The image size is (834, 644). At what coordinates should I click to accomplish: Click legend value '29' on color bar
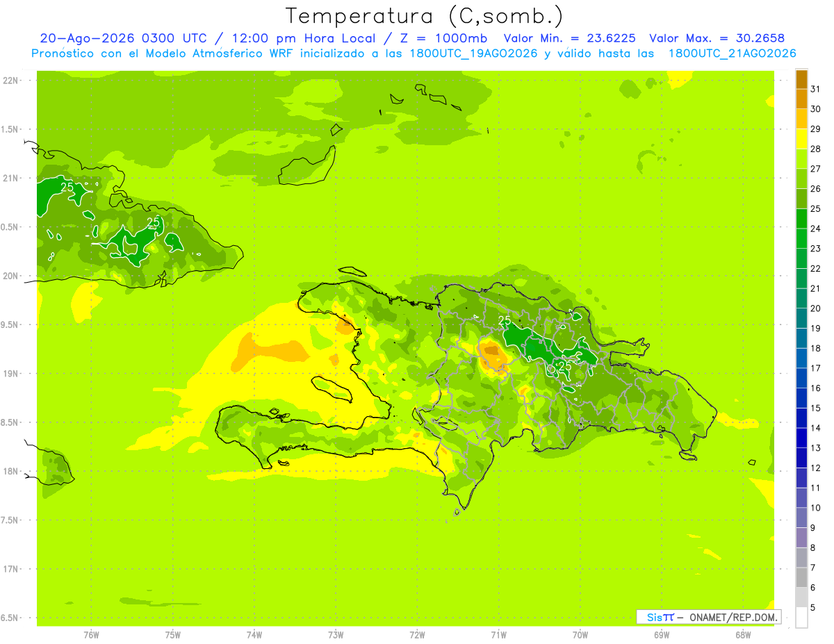point(816,129)
